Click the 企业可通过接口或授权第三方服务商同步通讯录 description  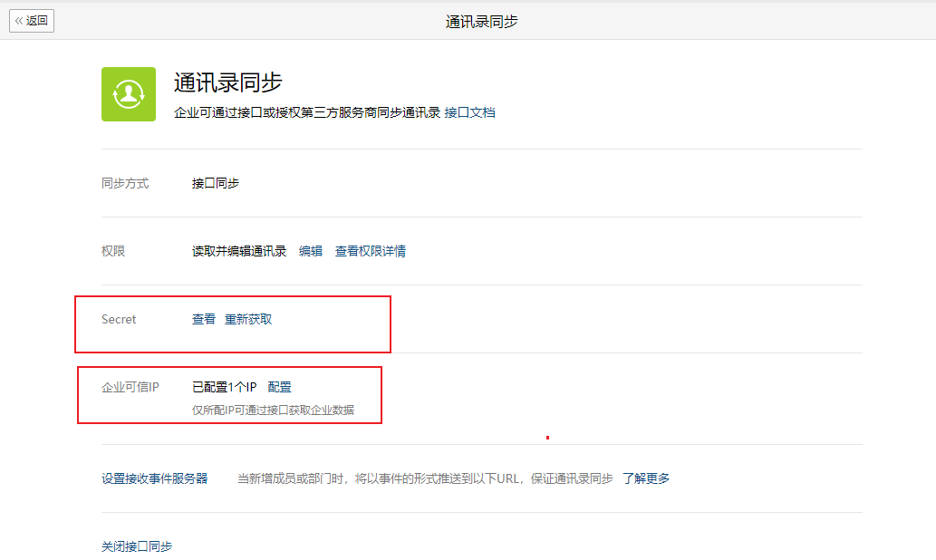pyautogui.click(x=307, y=112)
